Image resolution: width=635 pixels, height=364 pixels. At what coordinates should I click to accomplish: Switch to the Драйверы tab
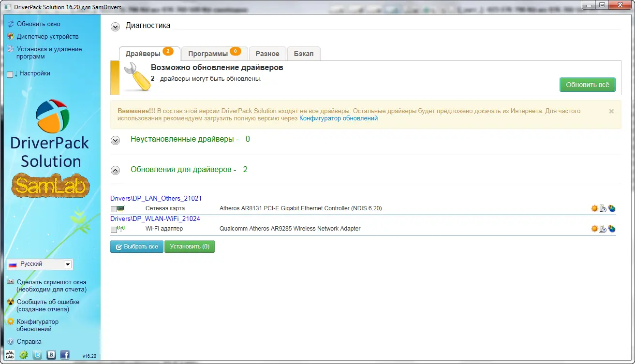click(149, 53)
